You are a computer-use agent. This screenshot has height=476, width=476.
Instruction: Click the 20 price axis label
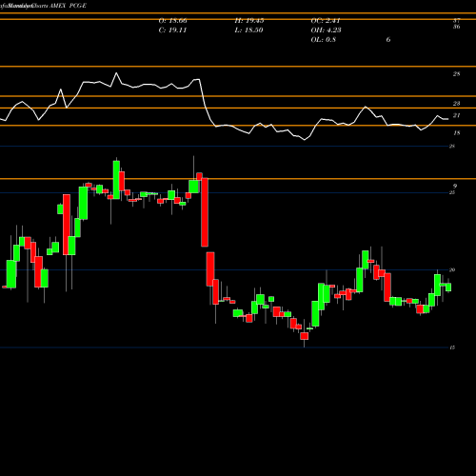coord(452,269)
